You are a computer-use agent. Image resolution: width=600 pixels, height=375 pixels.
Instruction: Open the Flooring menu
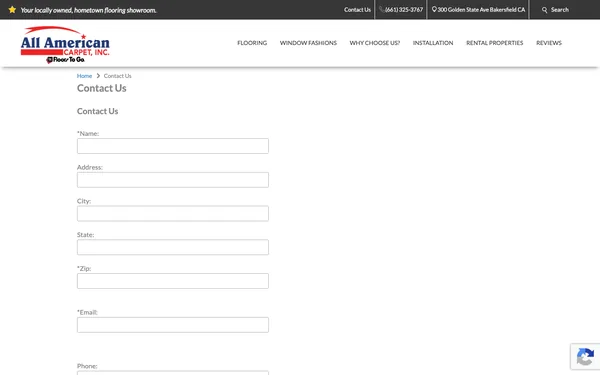252,43
